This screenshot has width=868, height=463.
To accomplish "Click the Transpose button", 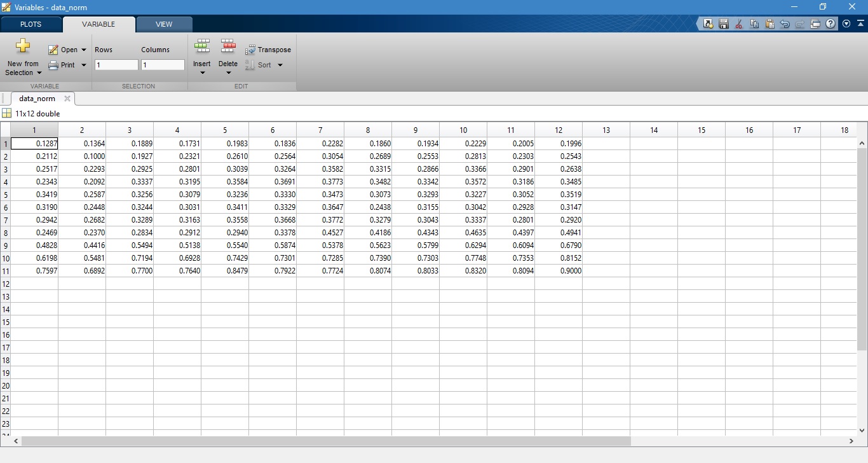I will pyautogui.click(x=268, y=50).
